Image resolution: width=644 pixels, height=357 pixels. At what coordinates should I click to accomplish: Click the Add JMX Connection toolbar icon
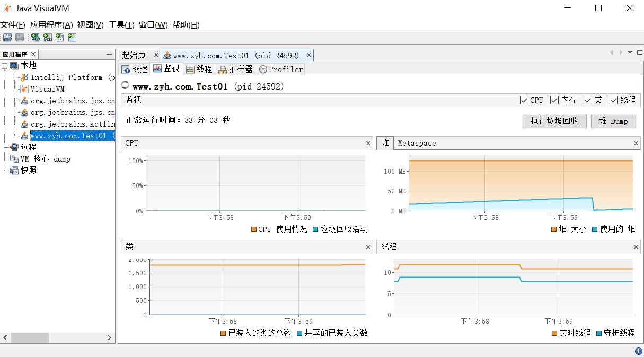click(x=48, y=37)
